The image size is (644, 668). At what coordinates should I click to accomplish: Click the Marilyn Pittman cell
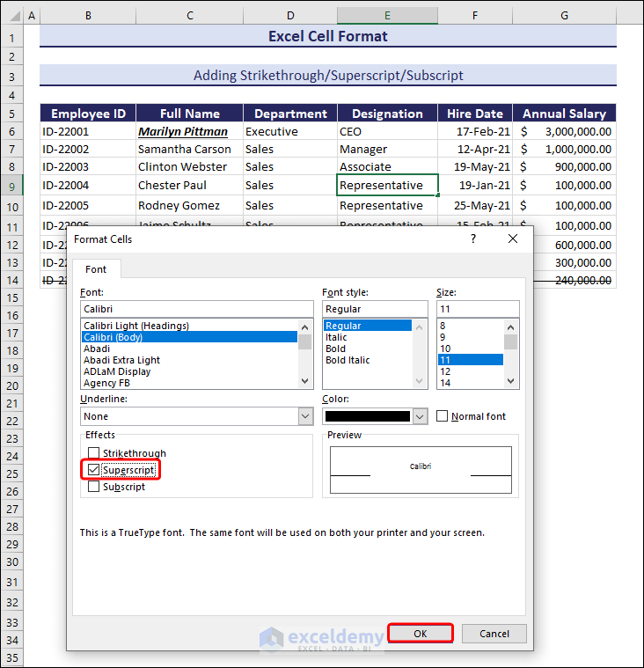[189, 132]
